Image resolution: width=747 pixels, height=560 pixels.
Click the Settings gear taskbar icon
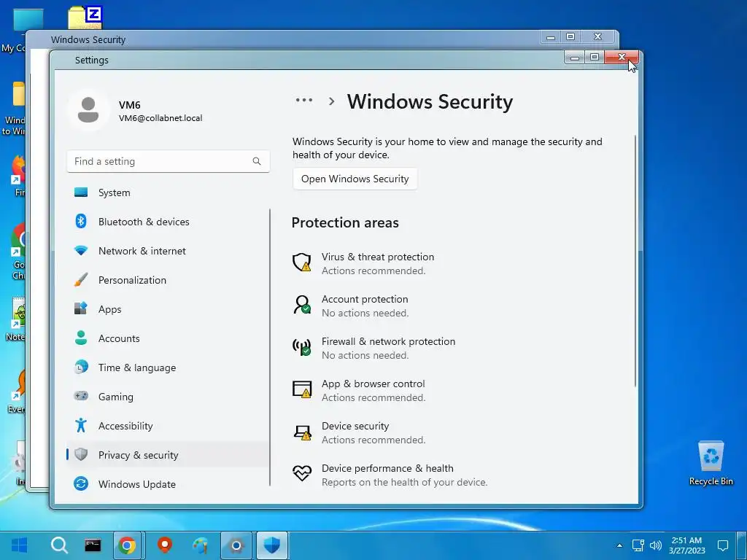click(236, 545)
